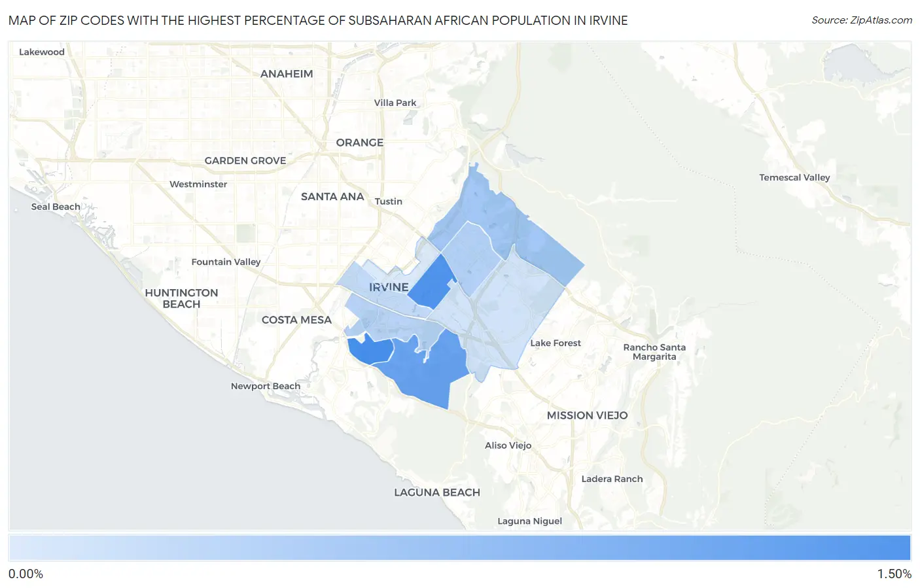Image resolution: width=920 pixels, height=588 pixels.
Task: Click the Westminster map label
Action: [198, 184]
